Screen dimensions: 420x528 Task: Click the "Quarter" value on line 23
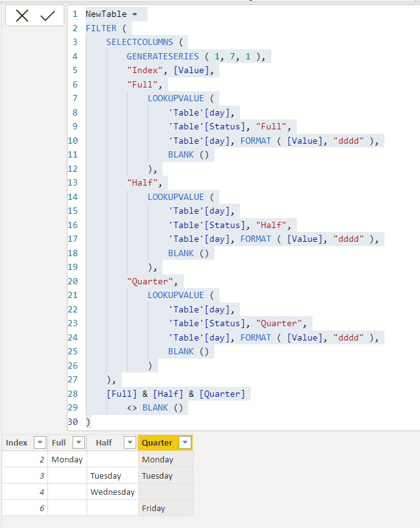tap(279, 324)
